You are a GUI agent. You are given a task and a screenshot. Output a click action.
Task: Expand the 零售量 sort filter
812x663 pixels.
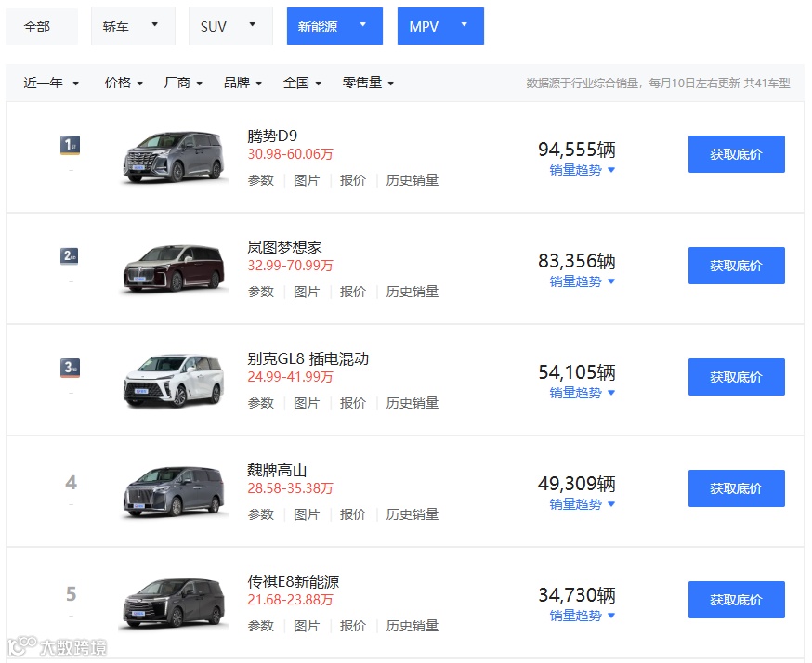[x=368, y=83]
